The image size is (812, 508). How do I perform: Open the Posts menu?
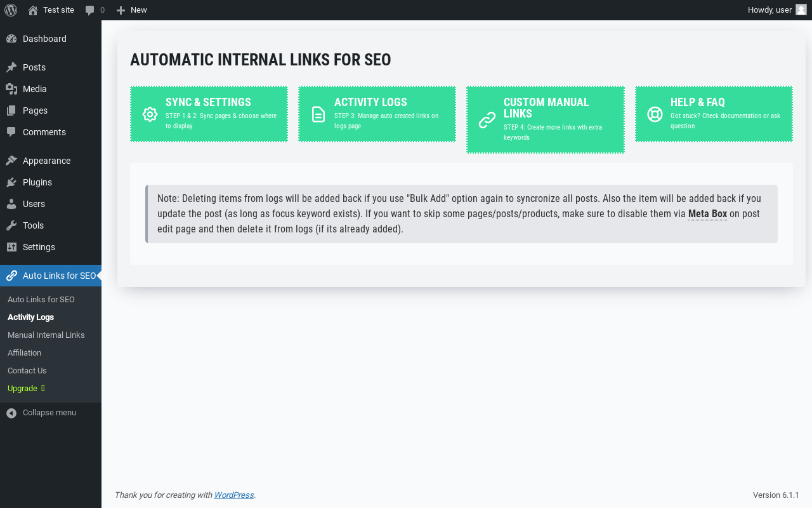51,67
